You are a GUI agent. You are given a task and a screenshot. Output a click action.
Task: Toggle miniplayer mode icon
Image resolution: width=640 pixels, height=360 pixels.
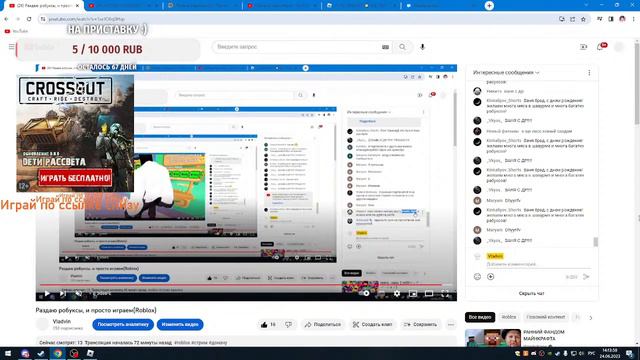point(413,293)
